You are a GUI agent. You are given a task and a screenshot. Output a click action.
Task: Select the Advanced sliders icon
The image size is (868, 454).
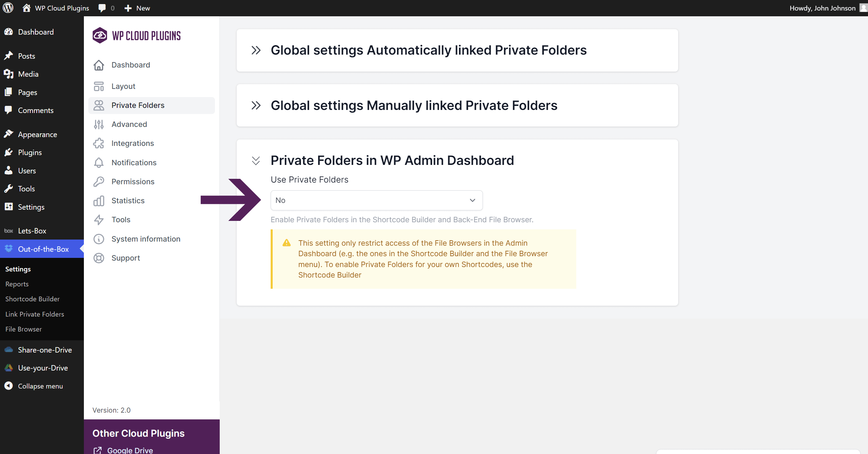[99, 124]
